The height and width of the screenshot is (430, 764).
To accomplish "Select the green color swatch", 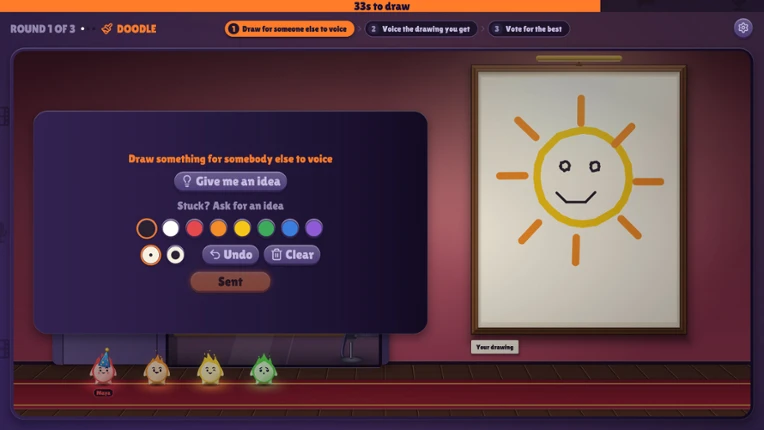I will point(266,228).
